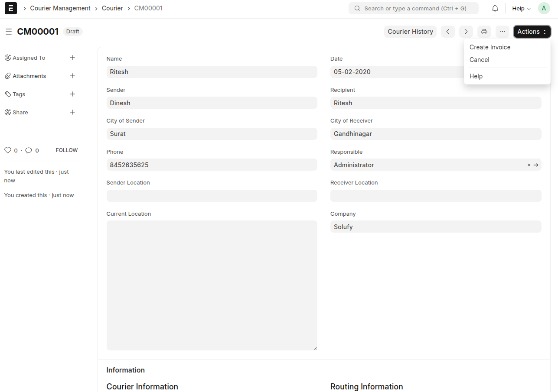This screenshot has height=392, width=558.
Task: Add an attachment with the plus icon
Action: [72, 76]
